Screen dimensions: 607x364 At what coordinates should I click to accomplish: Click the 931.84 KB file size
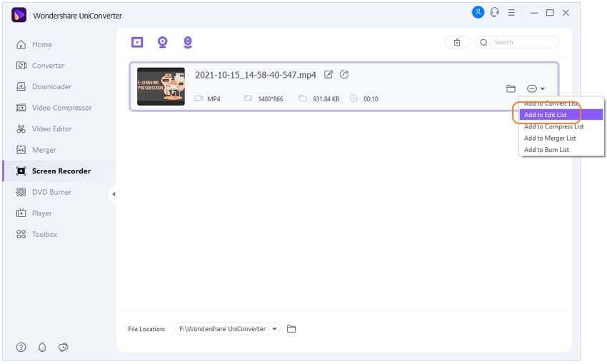[x=326, y=99]
